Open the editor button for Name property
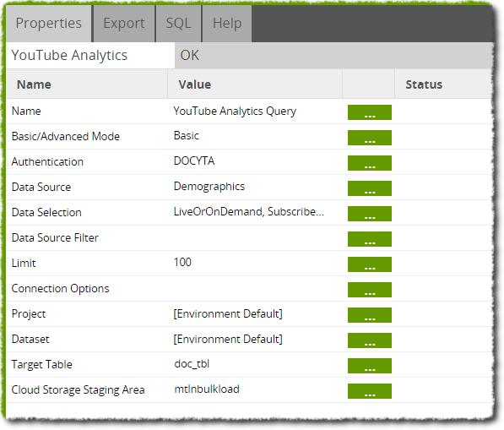 (369, 112)
